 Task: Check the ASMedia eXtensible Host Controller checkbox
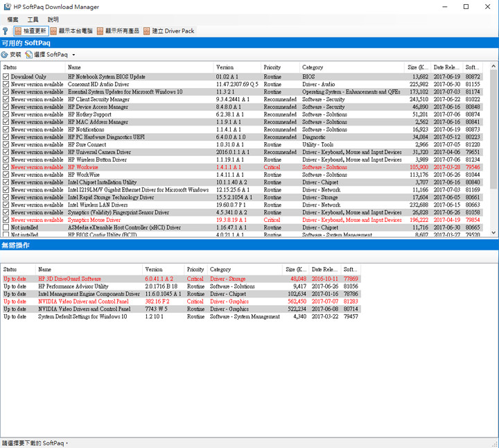click(6, 227)
